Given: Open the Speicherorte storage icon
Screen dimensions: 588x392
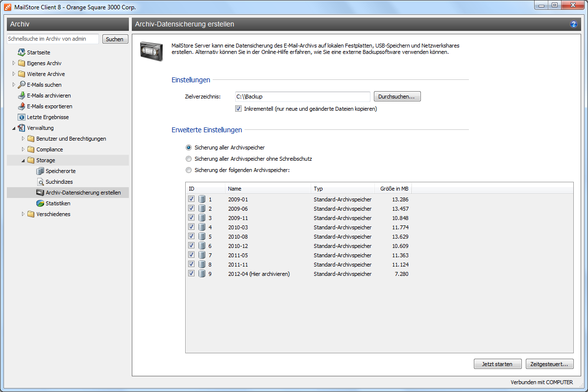Looking at the screenshot, I should [40, 171].
